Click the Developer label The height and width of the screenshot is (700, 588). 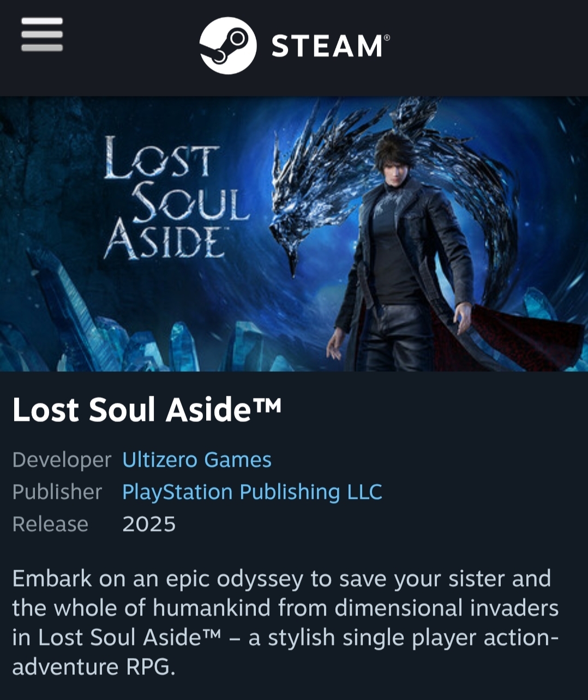pos(62,460)
